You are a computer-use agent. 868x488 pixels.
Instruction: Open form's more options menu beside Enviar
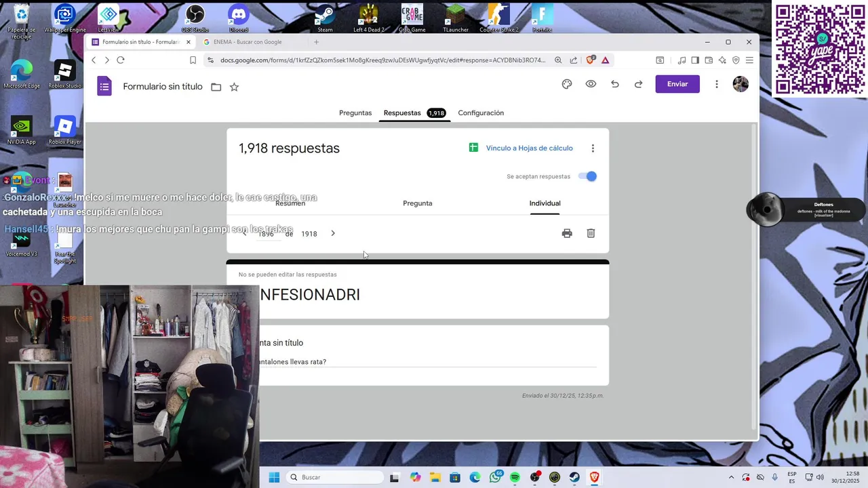coord(716,84)
